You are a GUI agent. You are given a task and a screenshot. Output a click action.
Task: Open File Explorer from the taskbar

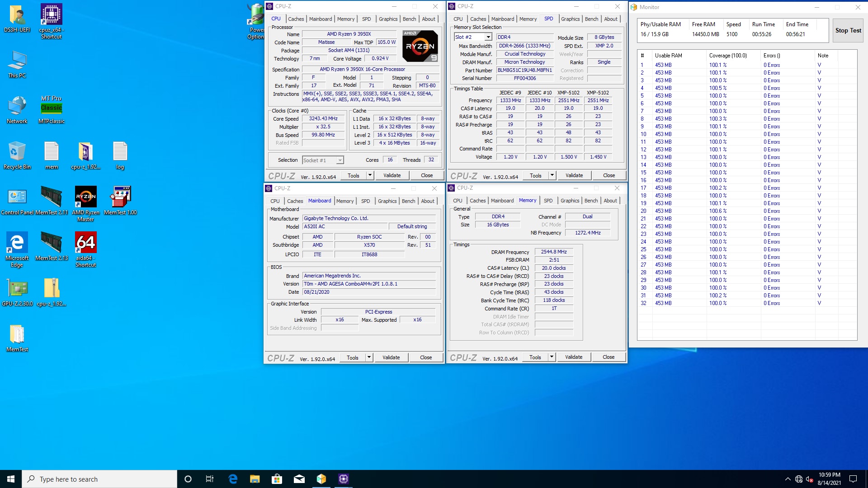[255, 479]
